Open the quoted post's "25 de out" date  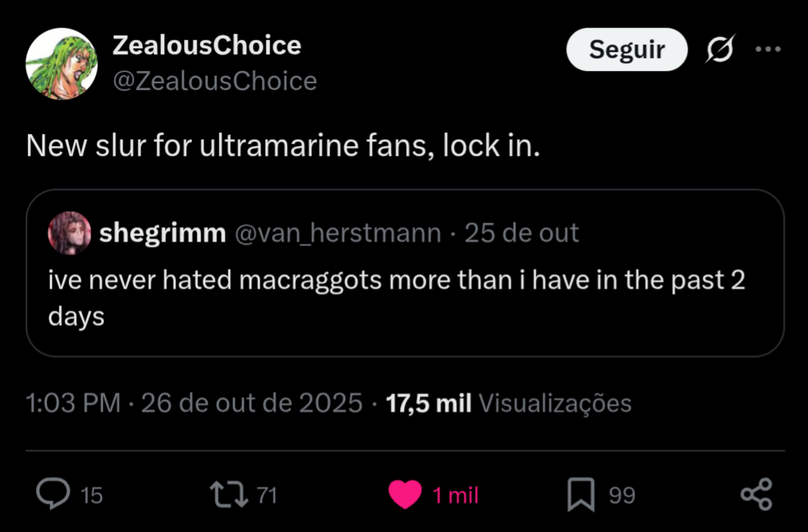coord(521,233)
